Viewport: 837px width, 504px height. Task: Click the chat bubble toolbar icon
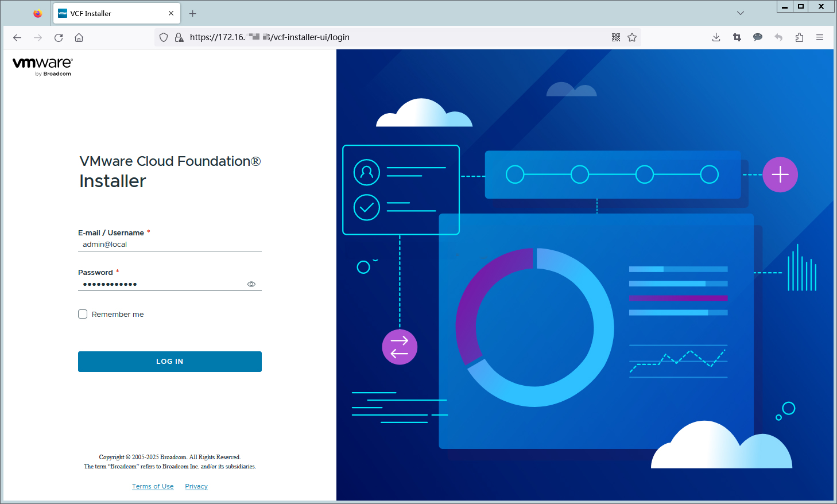(758, 37)
